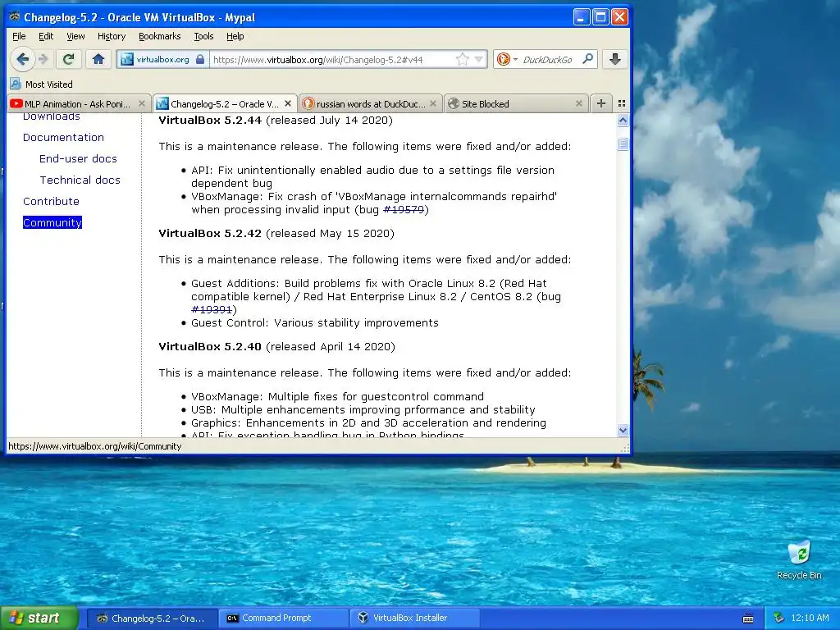Click the keyboard icon in taskbar
Image resolution: width=840 pixels, height=630 pixels.
748,619
